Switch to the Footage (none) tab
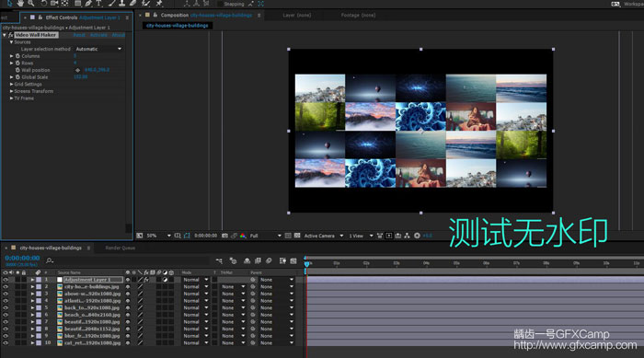This screenshot has height=358, width=644. 358,16
